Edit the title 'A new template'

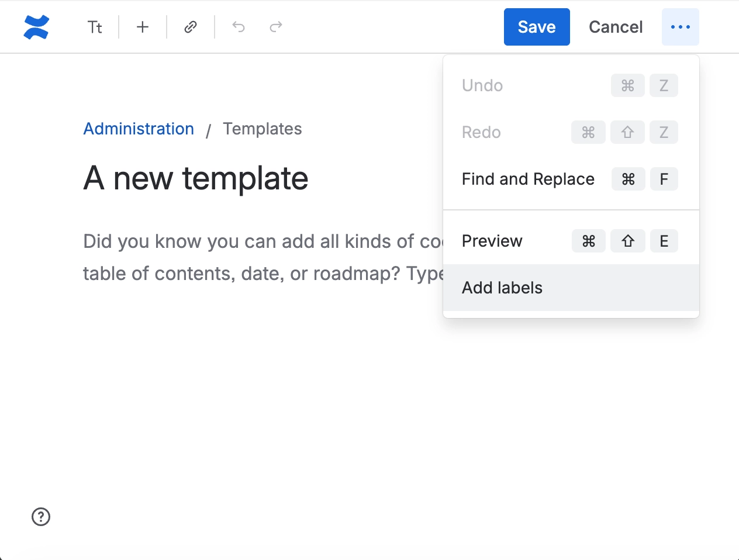[x=196, y=178]
